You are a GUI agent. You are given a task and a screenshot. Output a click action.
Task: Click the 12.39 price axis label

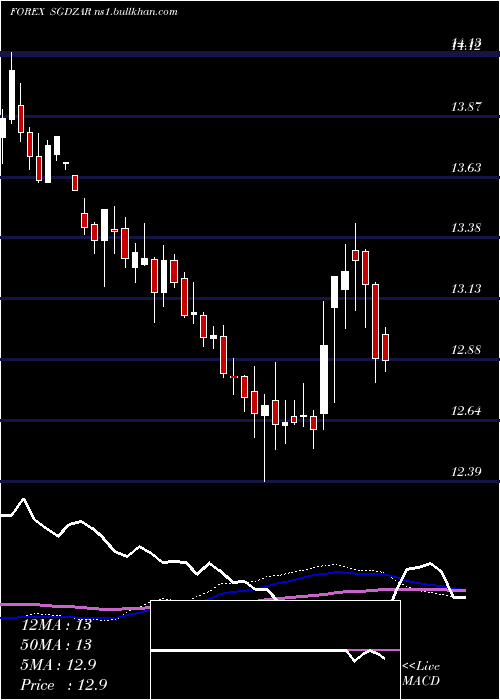click(466, 471)
